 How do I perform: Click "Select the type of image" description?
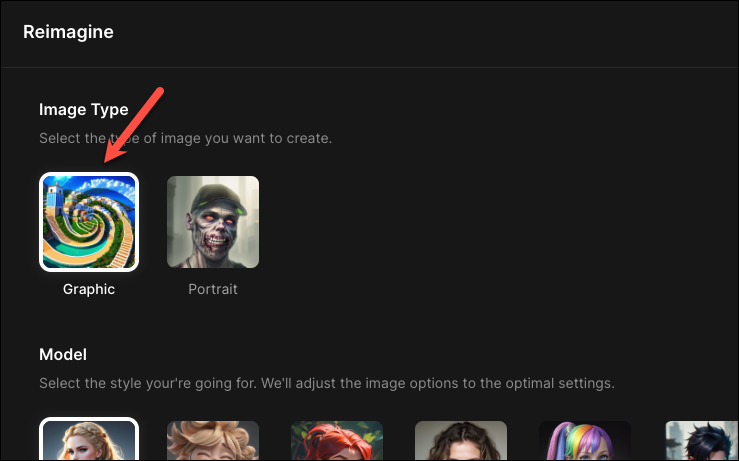(x=186, y=138)
